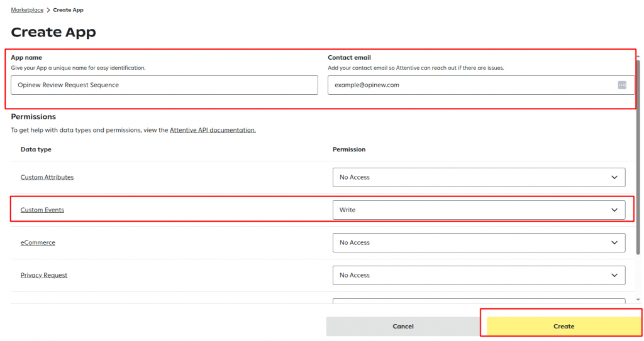Open the Custom Attributes data type link
This screenshot has width=644, height=341.
click(47, 177)
